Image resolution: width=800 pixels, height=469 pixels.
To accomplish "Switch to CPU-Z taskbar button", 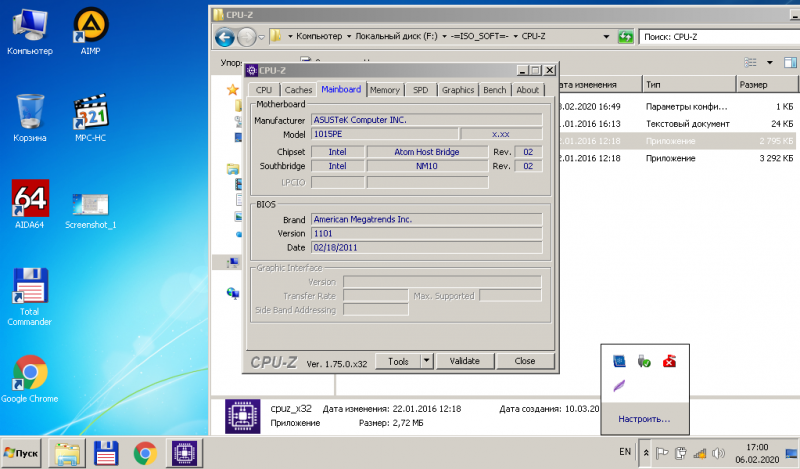I will tap(184, 453).
